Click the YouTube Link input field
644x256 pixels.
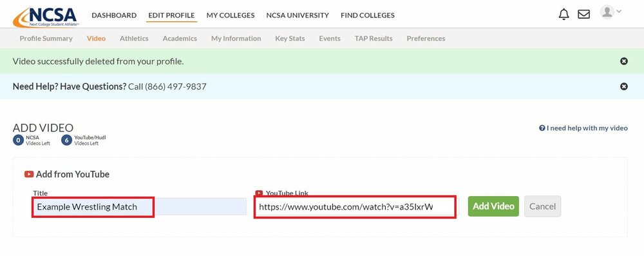[355, 207]
